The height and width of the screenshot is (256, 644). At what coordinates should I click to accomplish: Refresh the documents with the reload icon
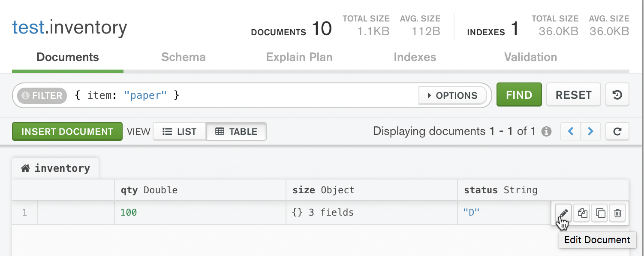coord(617,131)
